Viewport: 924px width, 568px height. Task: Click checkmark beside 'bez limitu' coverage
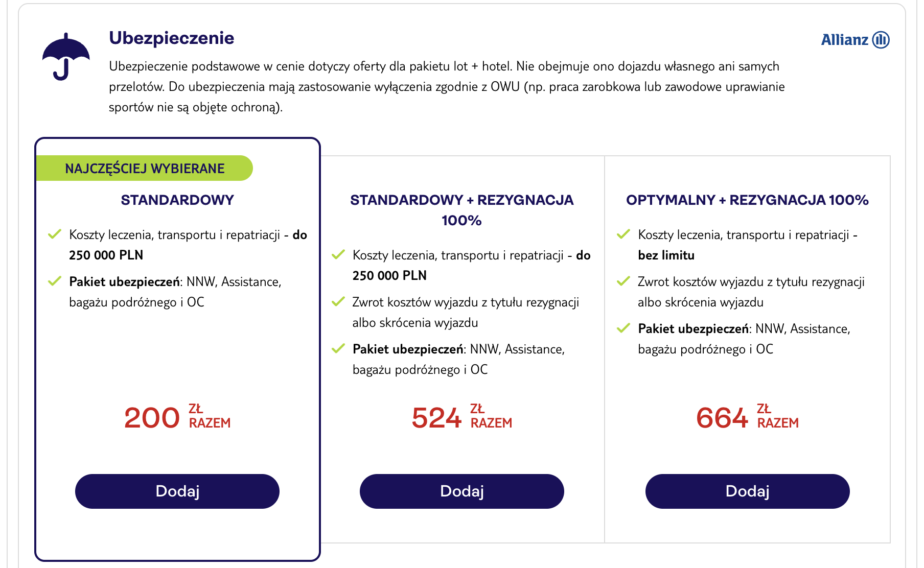pos(623,234)
